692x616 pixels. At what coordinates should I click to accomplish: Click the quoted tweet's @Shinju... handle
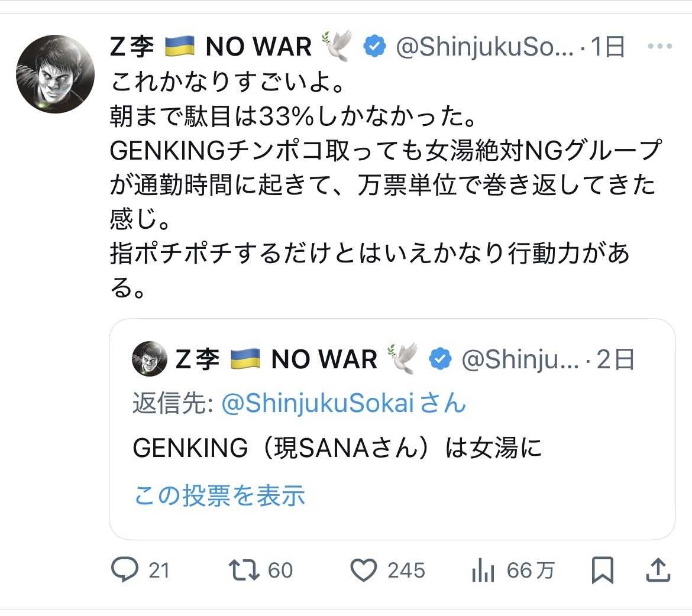(519, 359)
